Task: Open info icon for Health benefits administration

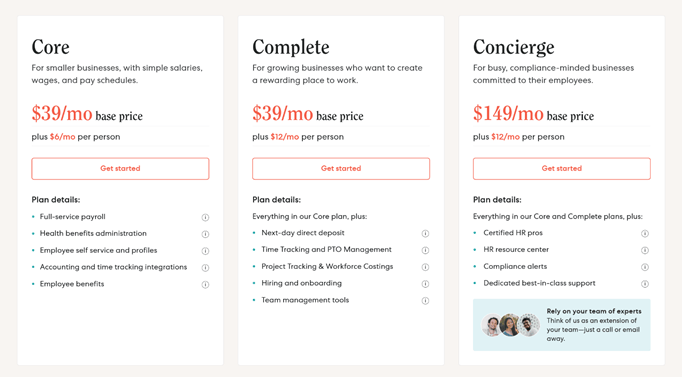Action: [205, 234]
